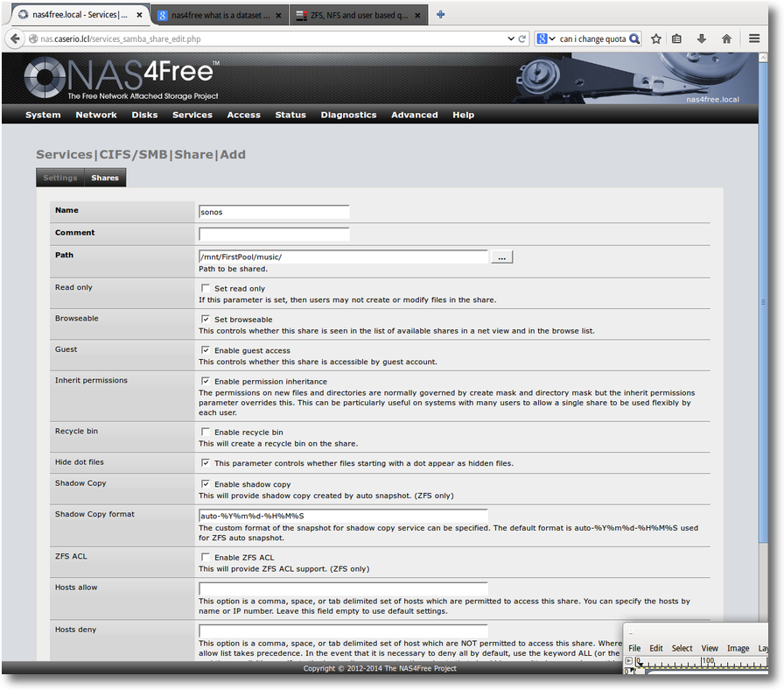The height and width of the screenshot is (690, 784).
Task: Bookmark this page with the star icon
Action: tap(656, 39)
